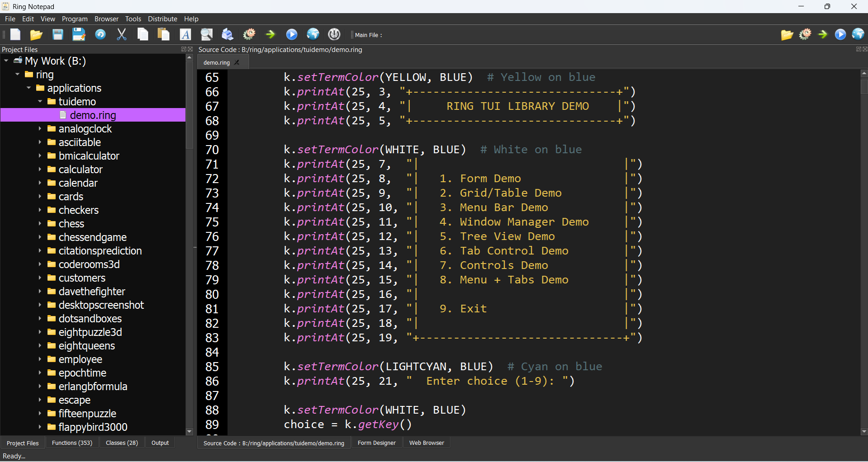Close the demo.ring editor tab
Viewport: 868px width, 462px height.
click(x=237, y=63)
